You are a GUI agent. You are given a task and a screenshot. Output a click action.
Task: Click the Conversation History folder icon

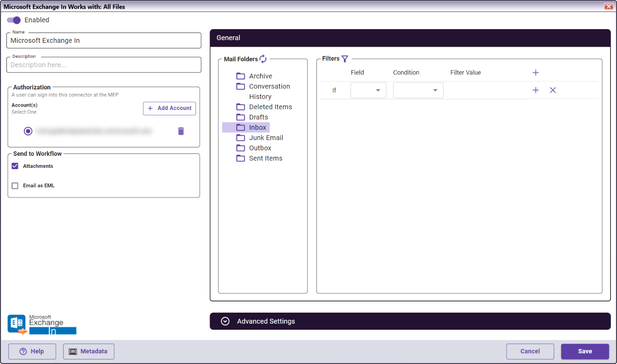[241, 86]
